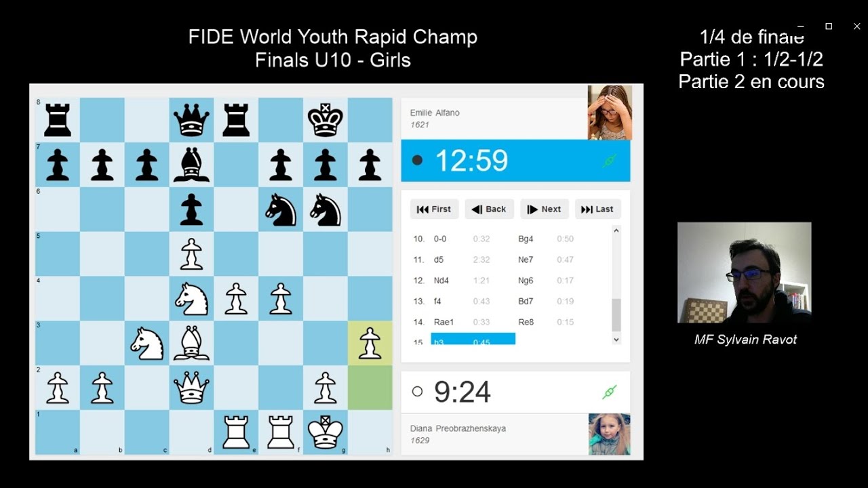
Task: Click the Diana Preobrazhenskaya player name
Action: [x=458, y=428]
